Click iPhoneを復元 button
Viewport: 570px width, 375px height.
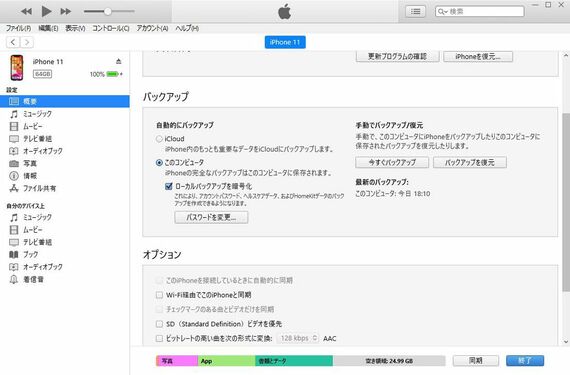[478, 57]
